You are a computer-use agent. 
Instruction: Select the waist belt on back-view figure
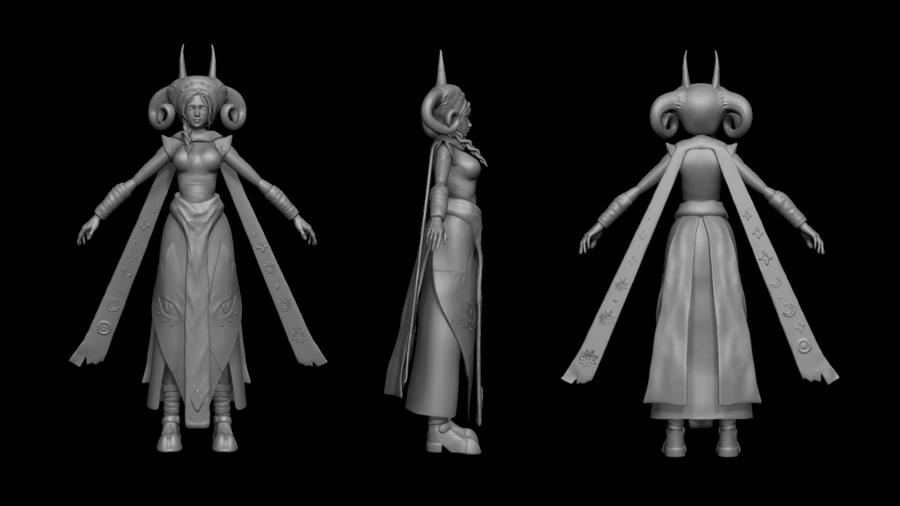coord(700,209)
